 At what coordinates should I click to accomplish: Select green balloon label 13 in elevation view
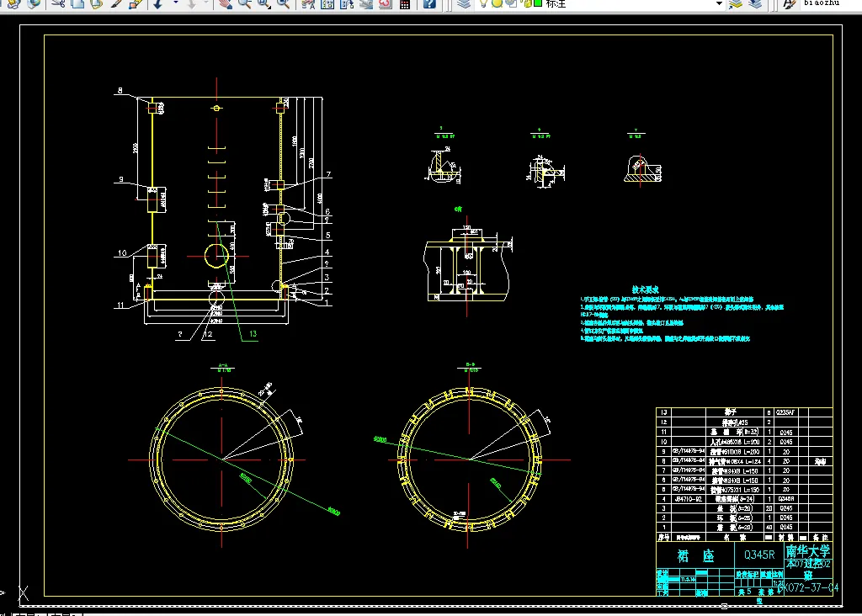253,333
